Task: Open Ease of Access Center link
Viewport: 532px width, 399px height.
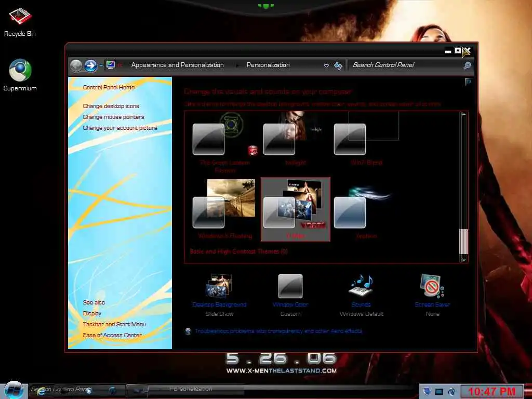Action: (x=112, y=335)
